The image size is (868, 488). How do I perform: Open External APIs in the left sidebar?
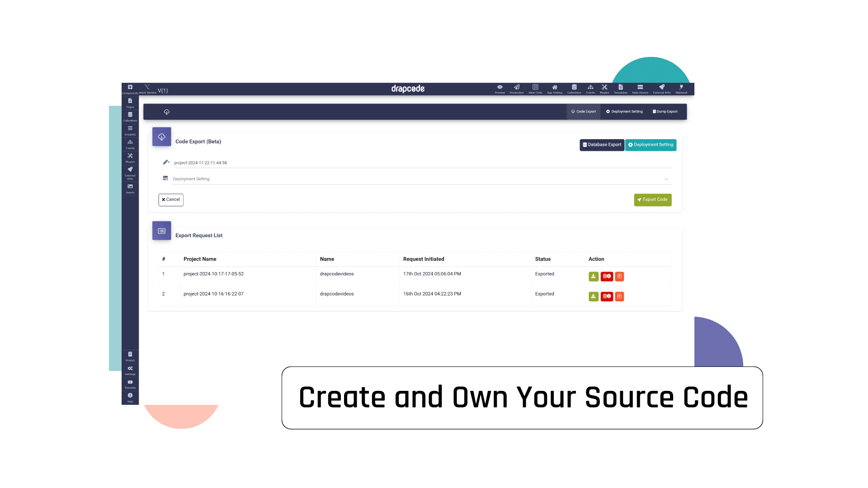[x=130, y=173]
